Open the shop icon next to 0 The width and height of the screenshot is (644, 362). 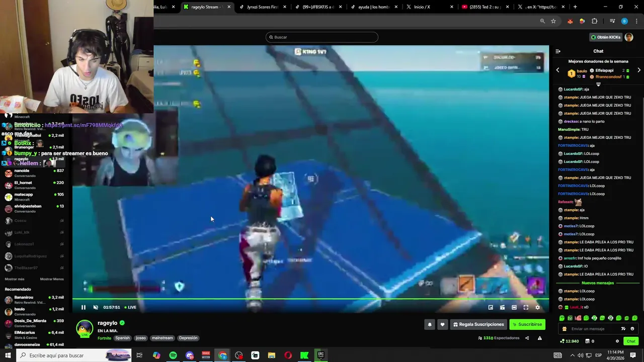tap(587, 341)
